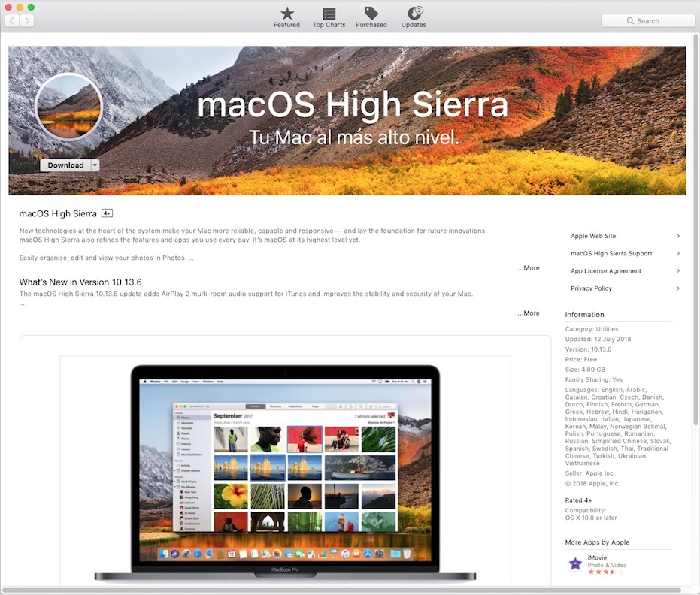
Task: Click the 'Size: 4.80 GB' info line
Action: click(x=585, y=370)
